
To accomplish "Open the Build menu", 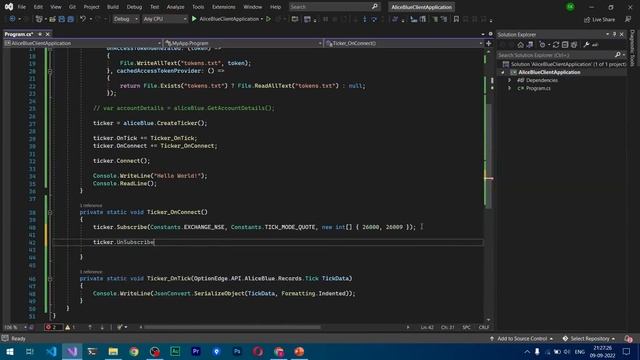I will (113, 7).
